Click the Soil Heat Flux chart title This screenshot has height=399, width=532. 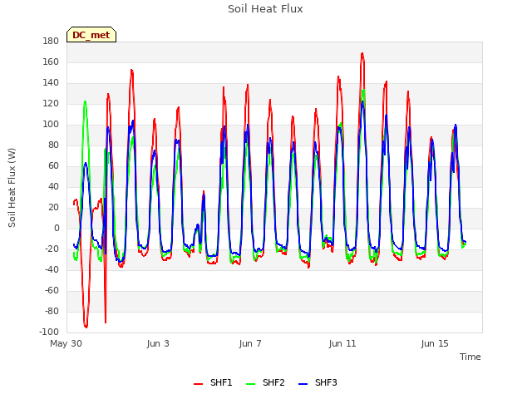[265, 9]
